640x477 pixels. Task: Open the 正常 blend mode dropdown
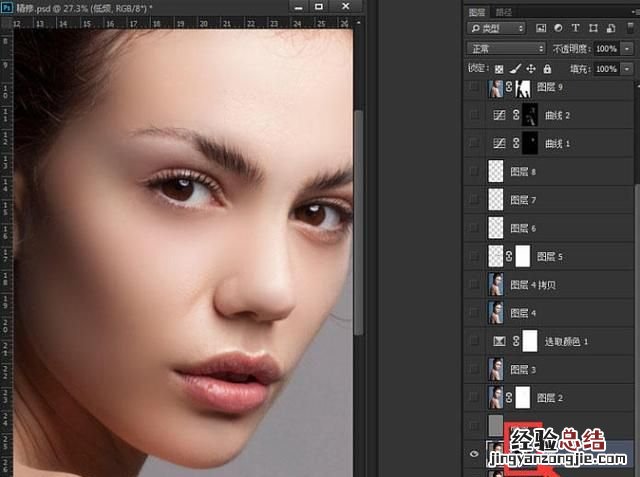click(506, 48)
